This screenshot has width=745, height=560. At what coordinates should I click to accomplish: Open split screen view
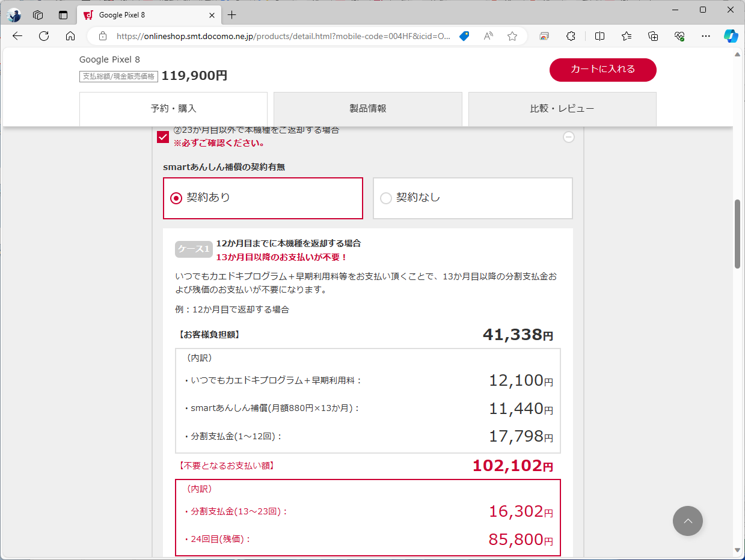(599, 36)
